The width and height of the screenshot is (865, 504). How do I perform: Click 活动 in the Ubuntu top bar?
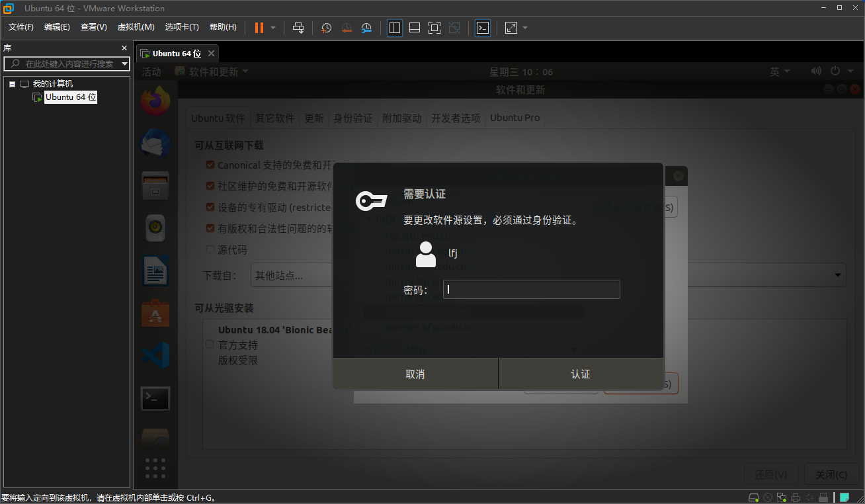point(151,71)
